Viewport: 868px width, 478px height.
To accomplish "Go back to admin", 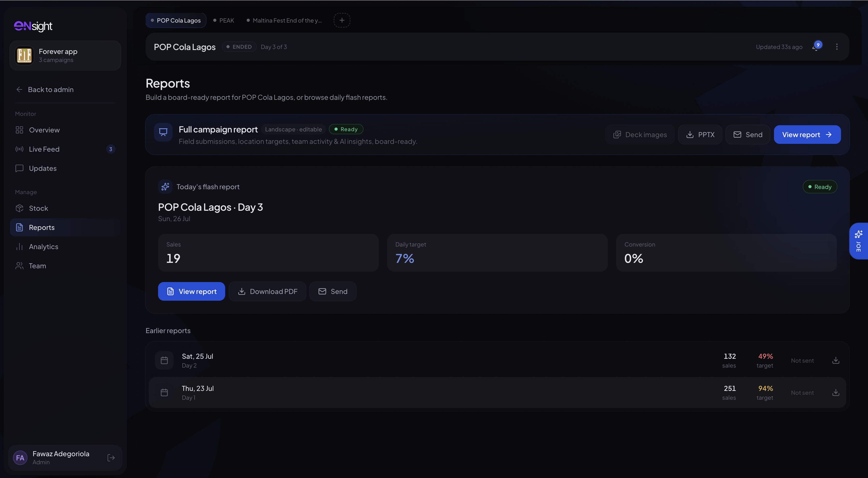I will [x=45, y=89].
